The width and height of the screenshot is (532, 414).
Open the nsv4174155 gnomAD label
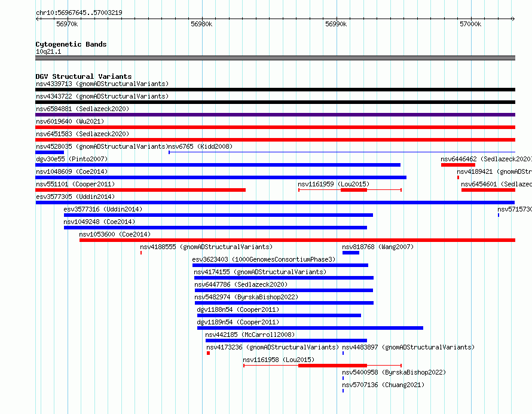260,272
